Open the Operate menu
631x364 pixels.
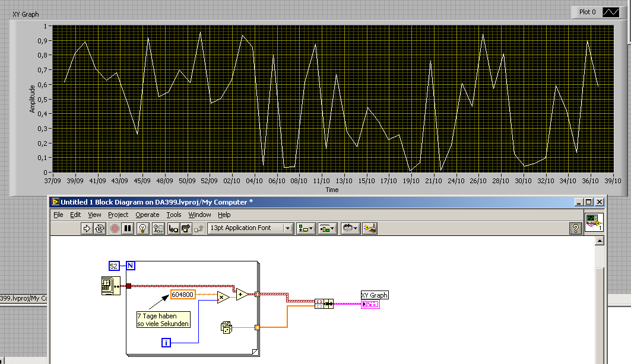pos(147,215)
